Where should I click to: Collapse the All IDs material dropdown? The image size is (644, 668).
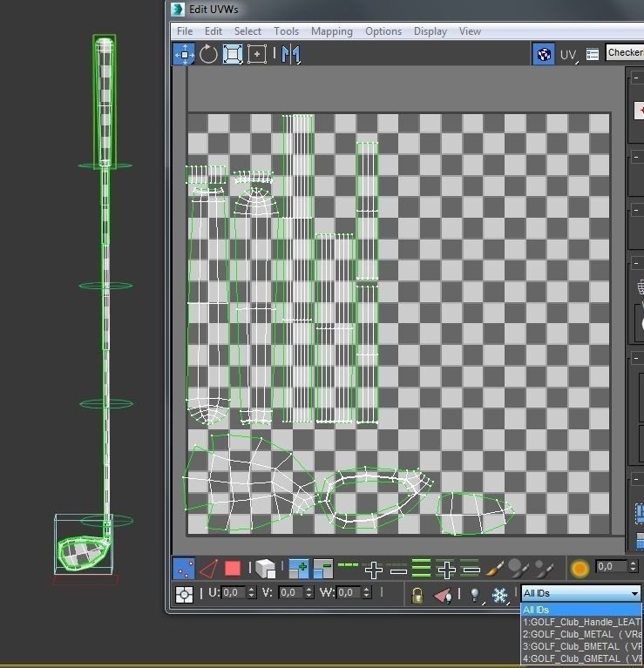(581, 593)
